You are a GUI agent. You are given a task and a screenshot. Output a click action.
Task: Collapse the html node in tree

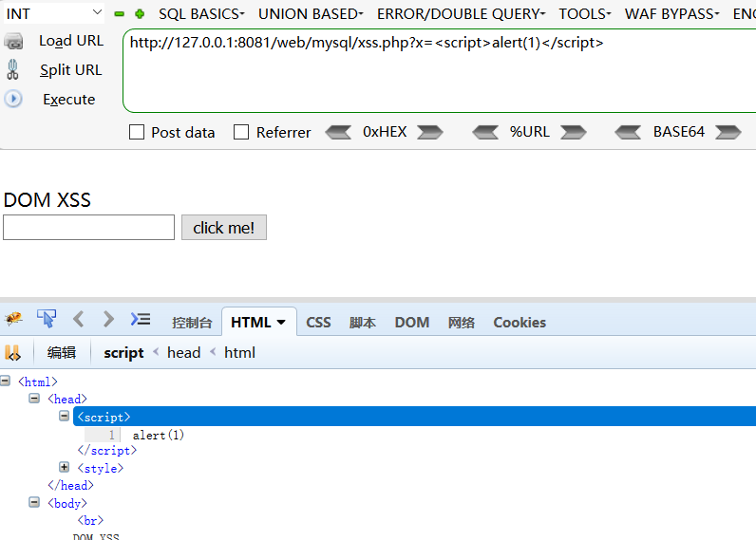[x=6, y=381]
